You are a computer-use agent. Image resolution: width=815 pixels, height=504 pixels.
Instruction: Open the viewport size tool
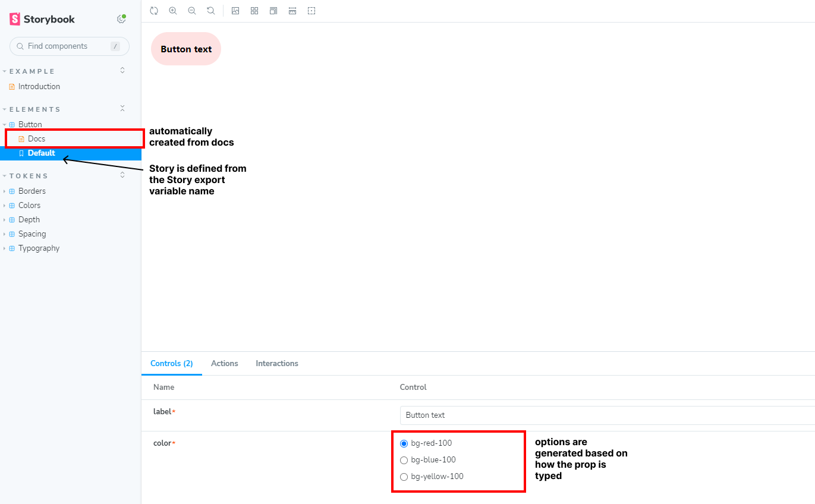pyautogui.click(x=273, y=11)
